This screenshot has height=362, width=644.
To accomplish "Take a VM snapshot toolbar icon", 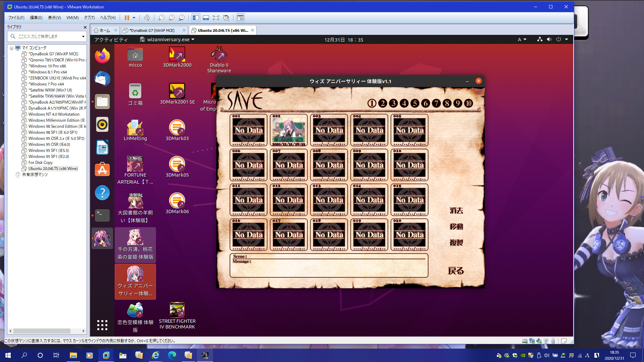I will click(161, 18).
